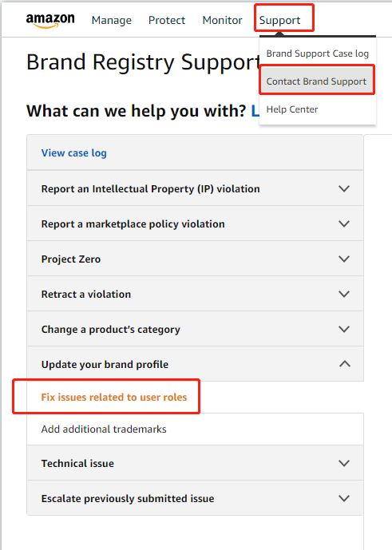Select Add additional trademarks option
Viewport: 392px width, 550px height.
(x=104, y=429)
